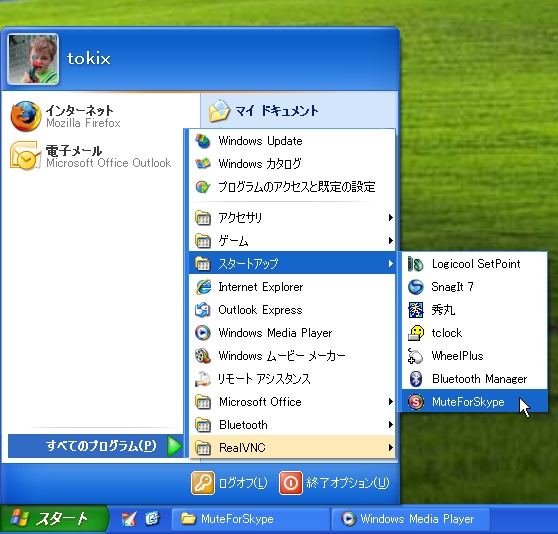The height and width of the screenshot is (534, 558).
Task: Click the tclock startup entry text
Action: pyautogui.click(x=447, y=333)
